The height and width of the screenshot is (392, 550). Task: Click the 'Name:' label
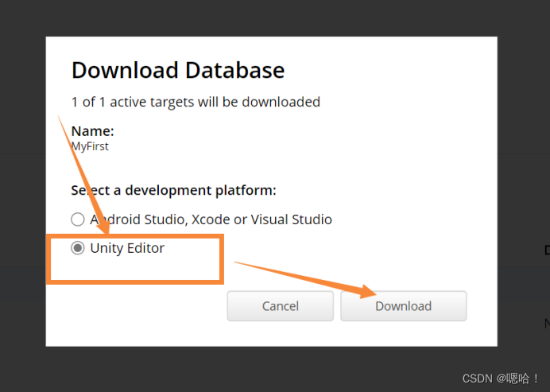pyautogui.click(x=93, y=131)
